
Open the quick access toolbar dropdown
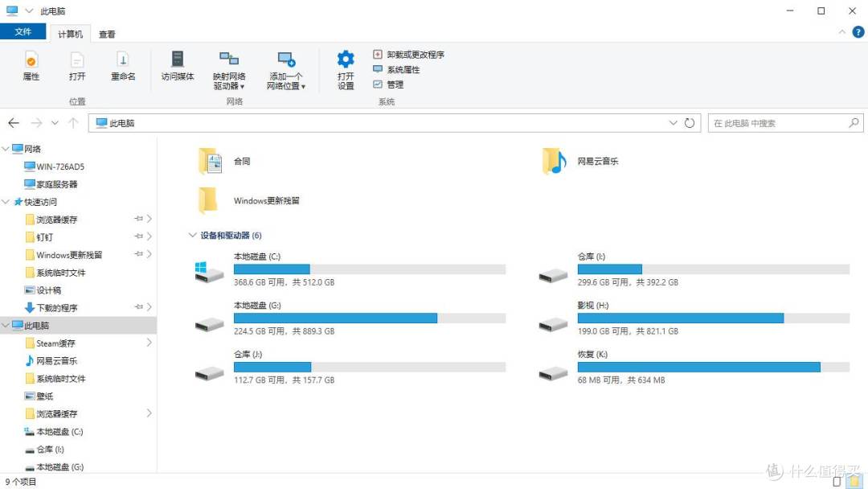[x=30, y=10]
